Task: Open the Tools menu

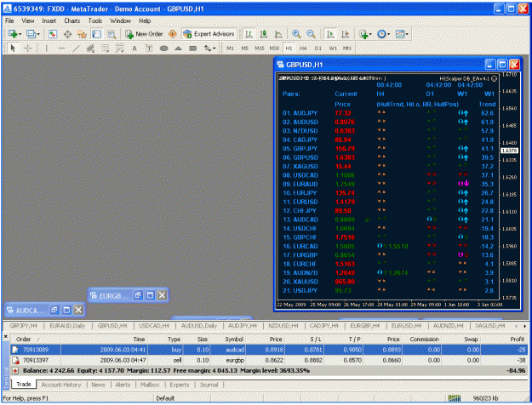Action: [95, 20]
